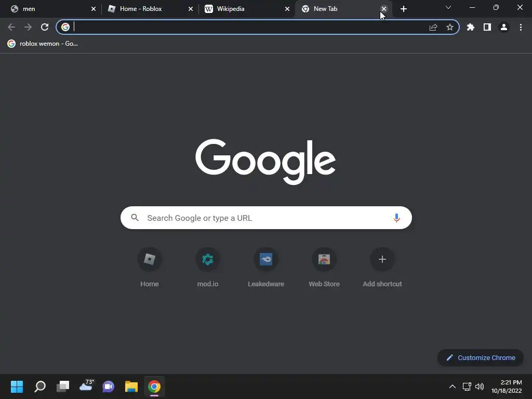Start voice search with the microphone icon
The width and height of the screenshot is (532, 399).
(396, 218)
